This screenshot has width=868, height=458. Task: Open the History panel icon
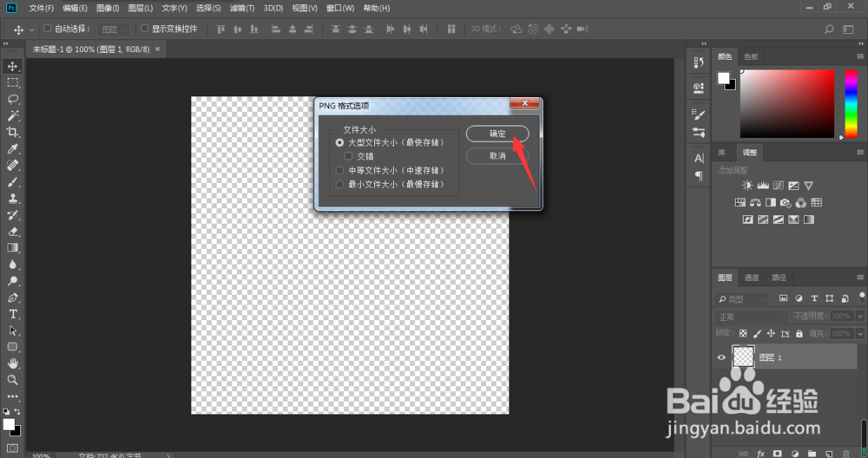tap(699, 62)
